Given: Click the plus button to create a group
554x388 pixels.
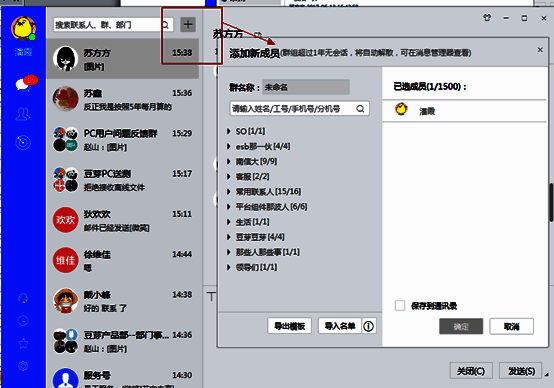Looking at the screenshot, I should point(188,24).
